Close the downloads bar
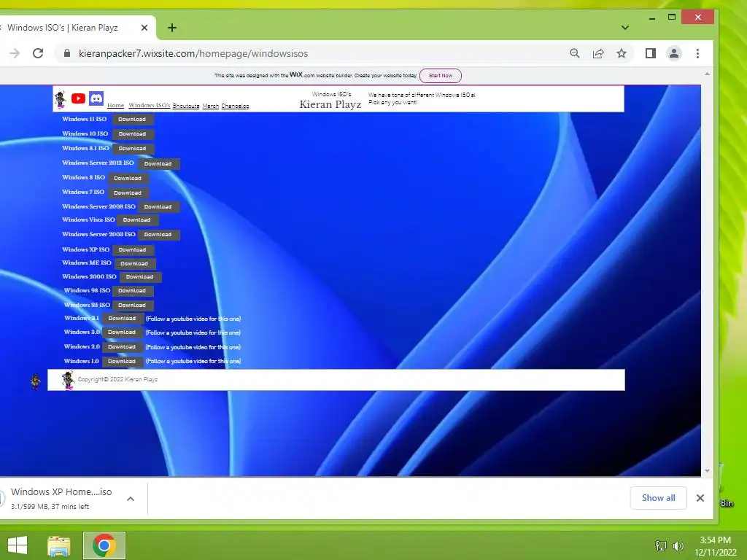Screen dimensions: 747x560 [x=700, y=498]
